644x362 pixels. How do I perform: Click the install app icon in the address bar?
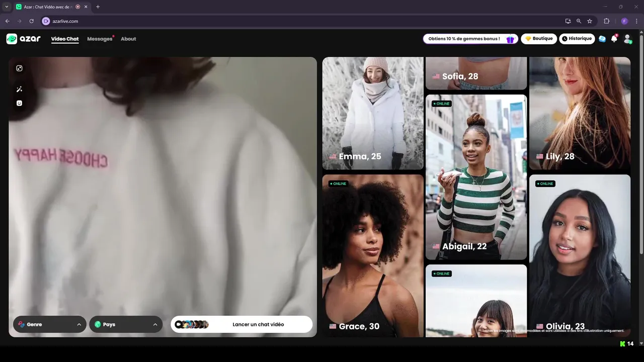568,21
